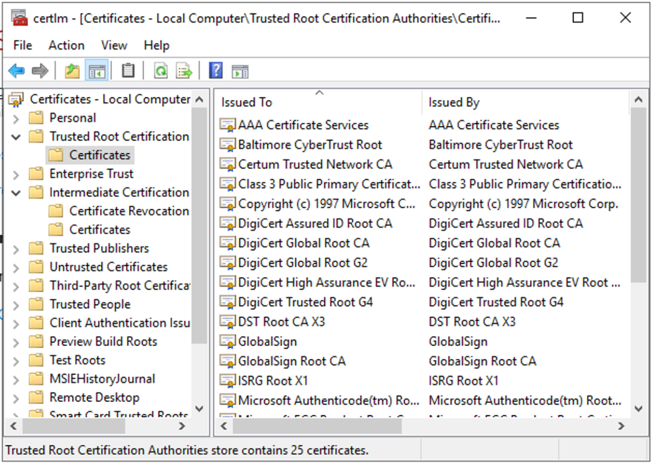This screenshot has width=654, height=466.
Task: Click the Test Roots folder icon
Action: (36, 360)
